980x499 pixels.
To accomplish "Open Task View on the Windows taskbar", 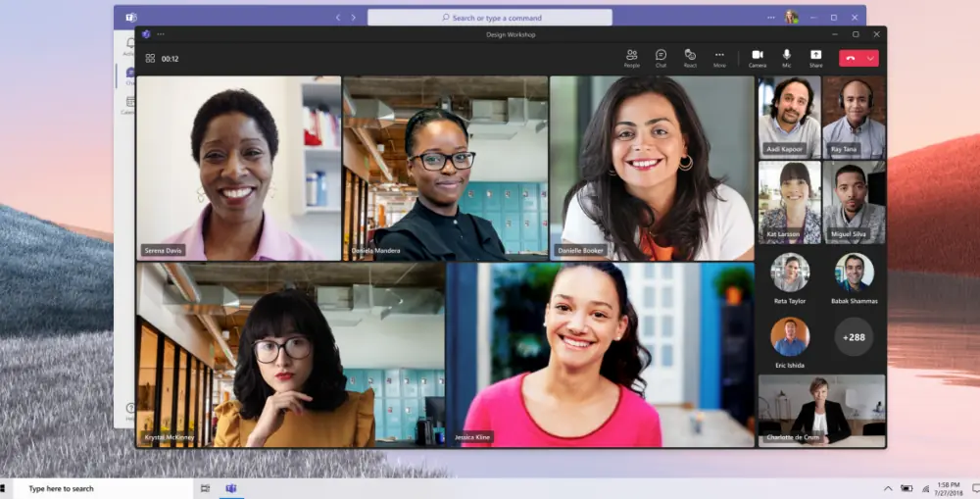I will coord(205,488).
